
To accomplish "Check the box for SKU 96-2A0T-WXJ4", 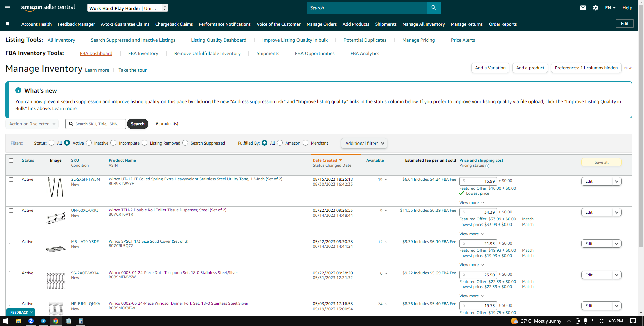I will 11,273.
